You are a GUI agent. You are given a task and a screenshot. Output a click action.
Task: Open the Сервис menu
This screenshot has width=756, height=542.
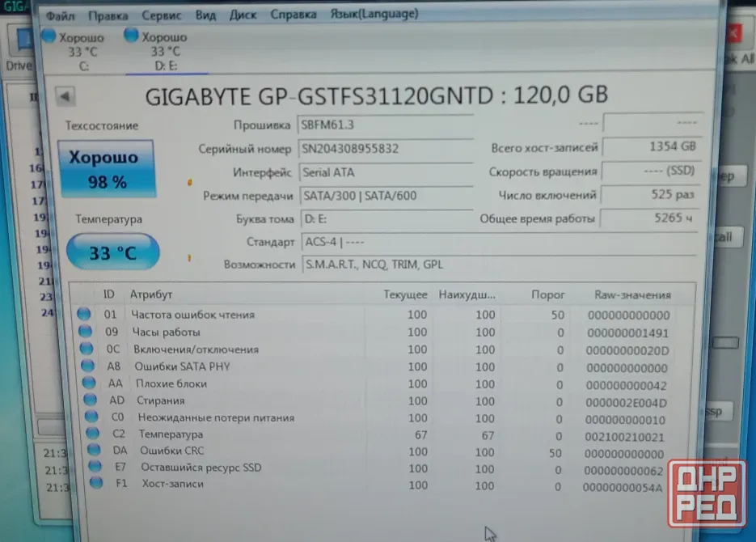click(162, 15)
